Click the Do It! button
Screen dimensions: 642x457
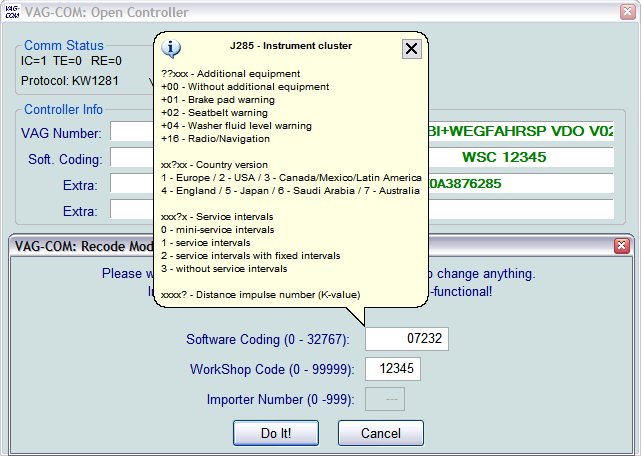click(276, 433)
